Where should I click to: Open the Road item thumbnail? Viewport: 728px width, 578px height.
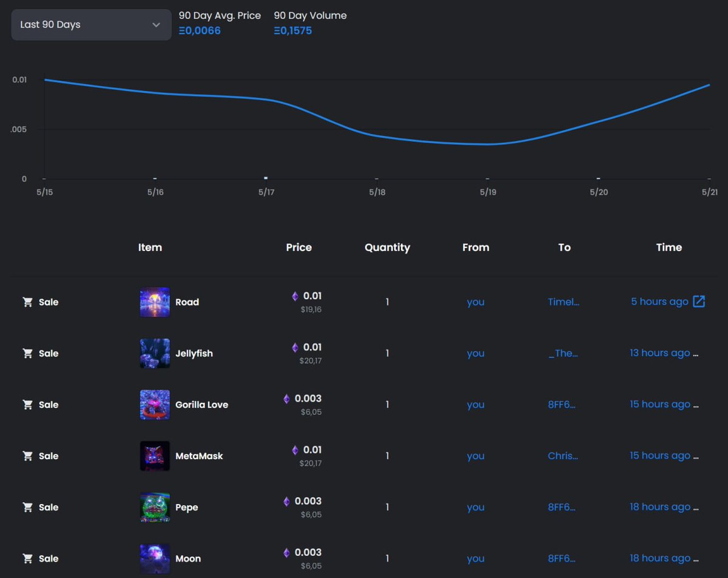click(155, 302)
